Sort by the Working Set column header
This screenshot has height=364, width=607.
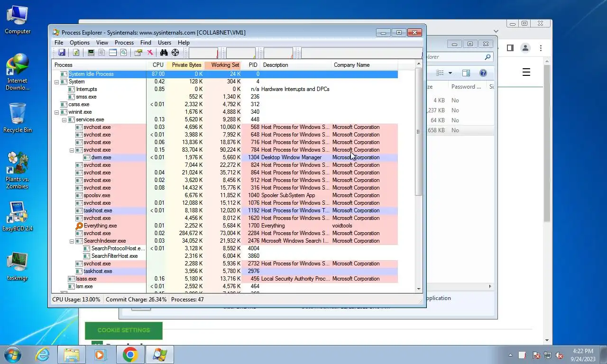pos(223,65)
